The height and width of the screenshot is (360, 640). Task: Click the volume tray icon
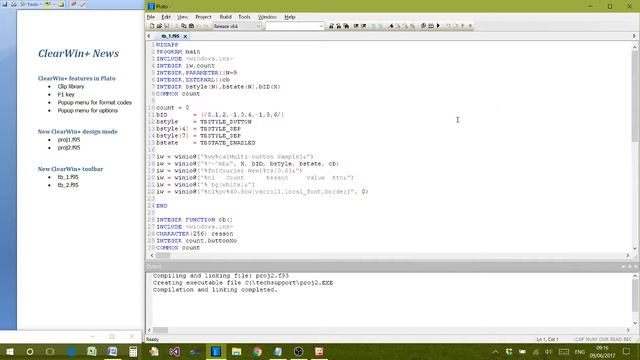(548, 351)
